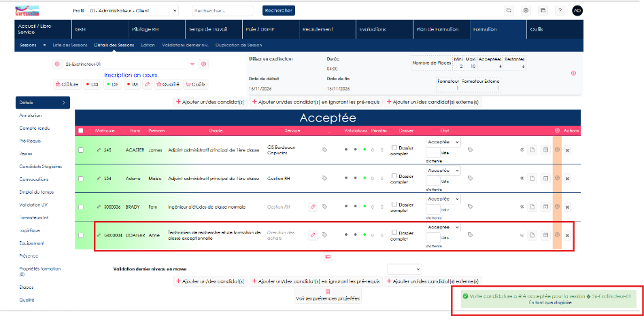Screen dimensions: 644x316
Task: Open help via the question mark icon
Action: pos(560,11)
